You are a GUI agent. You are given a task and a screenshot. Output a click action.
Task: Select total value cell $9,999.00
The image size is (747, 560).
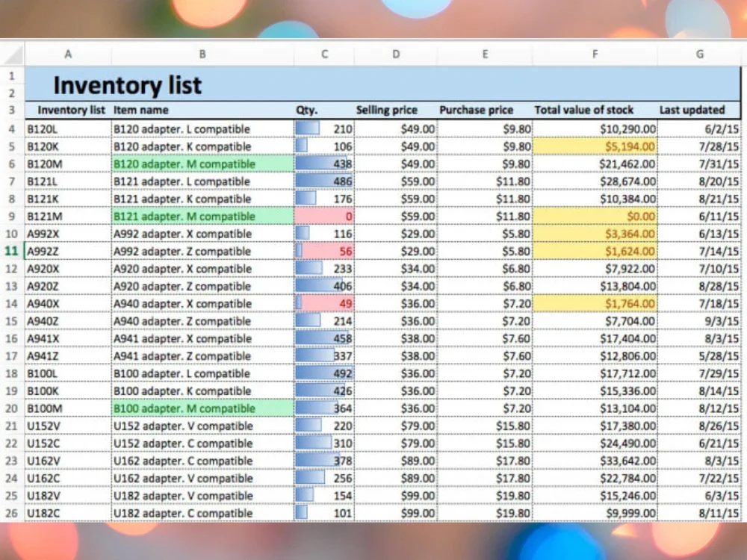click(595, 514)
